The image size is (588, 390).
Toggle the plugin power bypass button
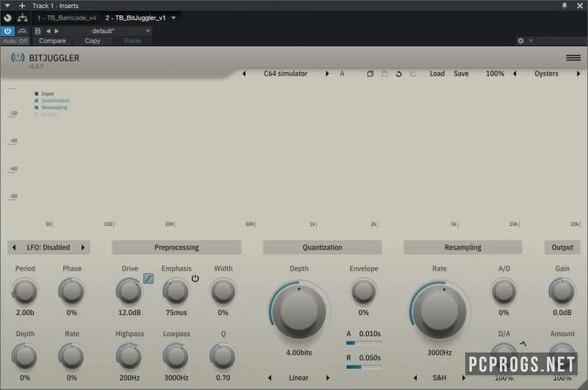pyautogui.click(x=7, y=31)
